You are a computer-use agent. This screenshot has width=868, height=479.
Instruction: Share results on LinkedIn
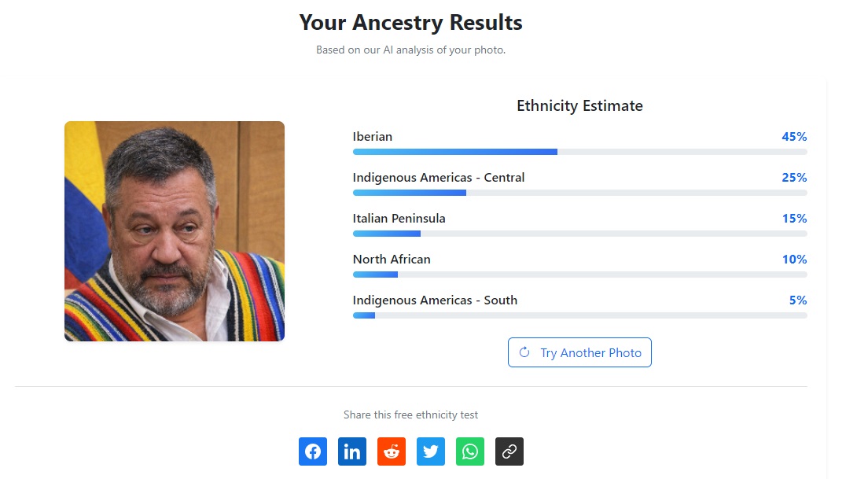coord(352,451)
